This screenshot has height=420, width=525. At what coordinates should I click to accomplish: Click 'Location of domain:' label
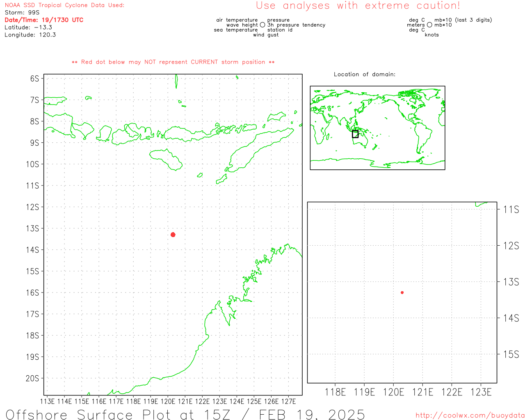365,74
